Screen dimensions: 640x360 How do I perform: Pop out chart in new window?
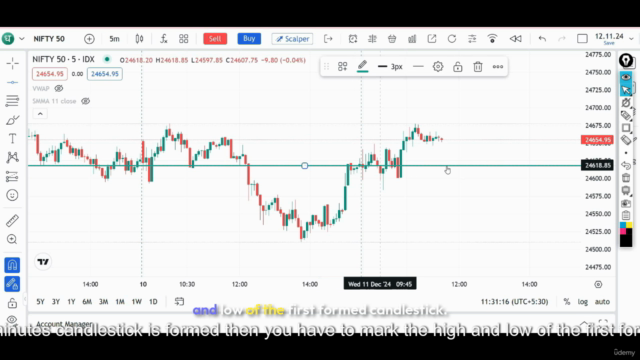click(x=432, y=39)
